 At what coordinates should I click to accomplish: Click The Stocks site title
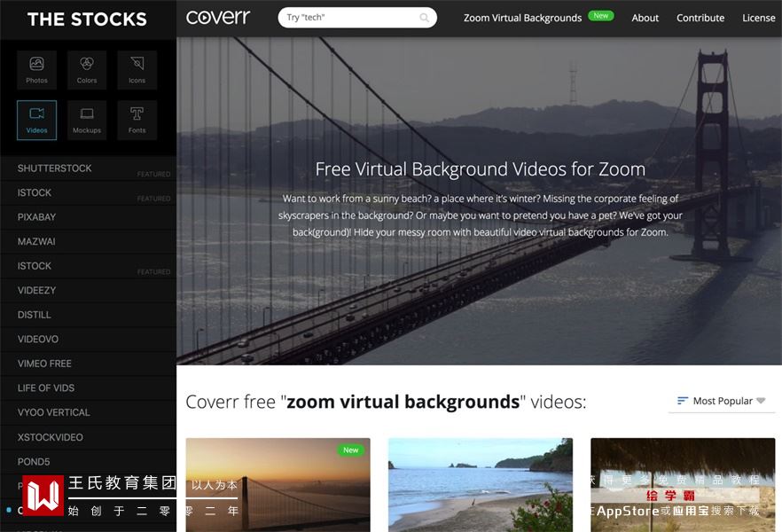pos(87,20)
